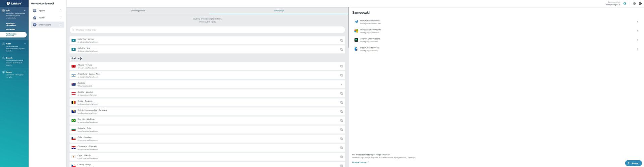Viewport: 644px width, 167px height.
Task: Open Smart DNS menu item
Action: click(x=10, y=30)
